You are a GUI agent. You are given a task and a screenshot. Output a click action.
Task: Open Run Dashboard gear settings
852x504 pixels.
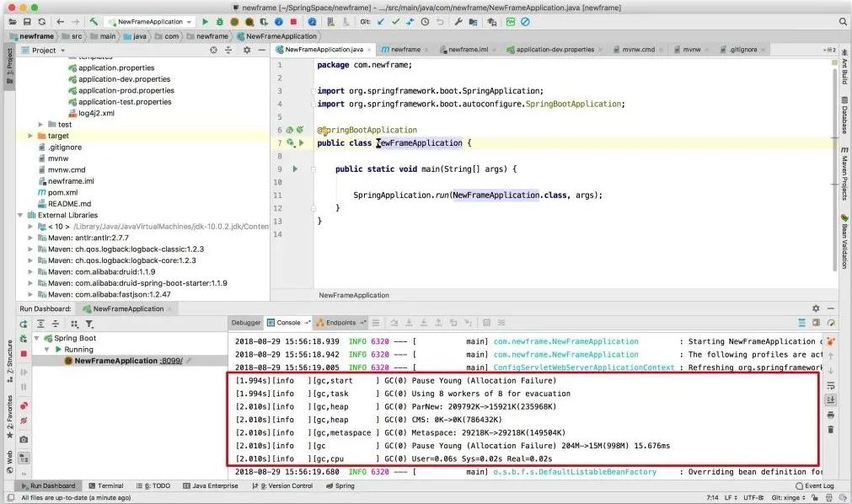(x=816, y=308)
